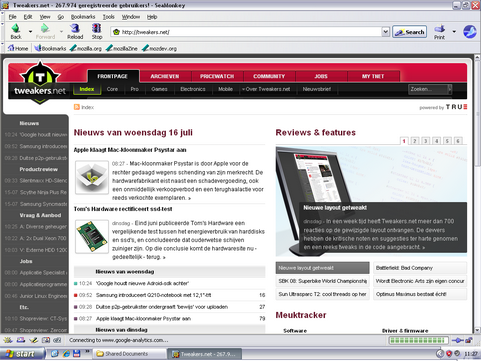Click the red shield tray icon
Screen dimensions: 481x361
click(x=449, y=354)
